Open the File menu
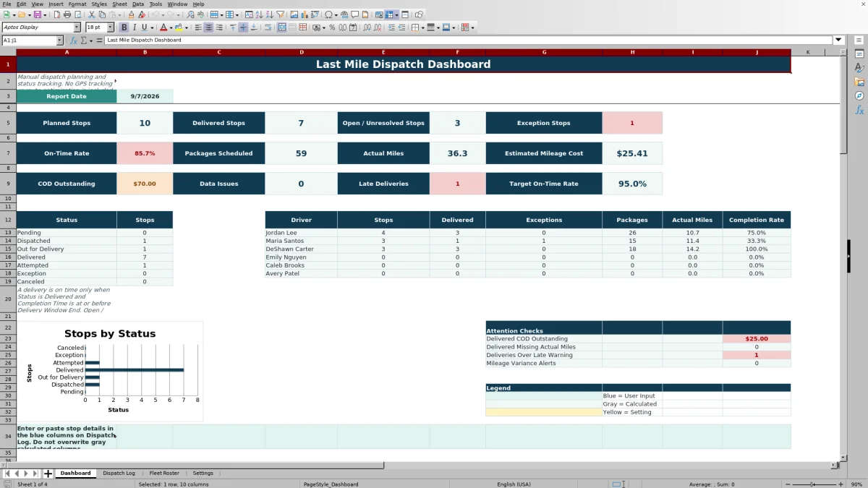 point(7,4)
